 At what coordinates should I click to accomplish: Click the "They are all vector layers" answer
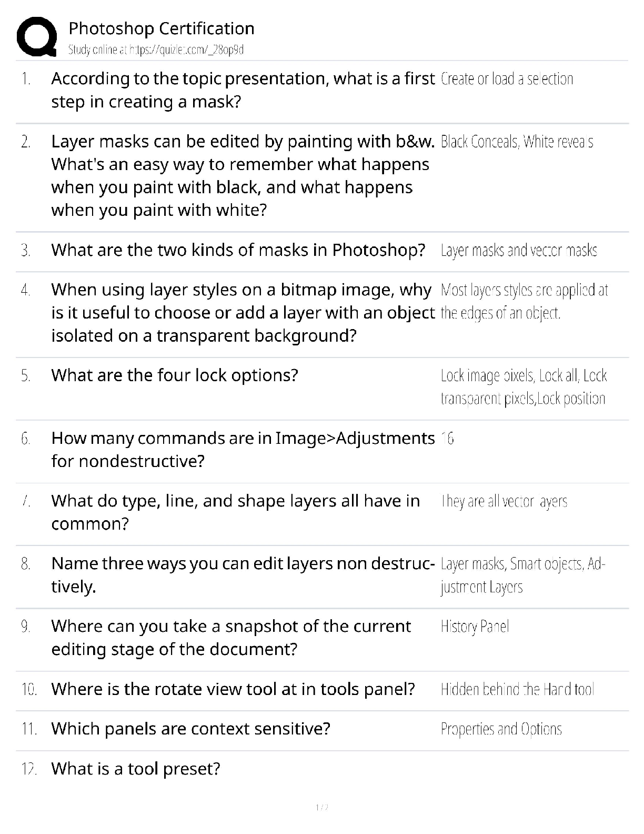(504, 501)
